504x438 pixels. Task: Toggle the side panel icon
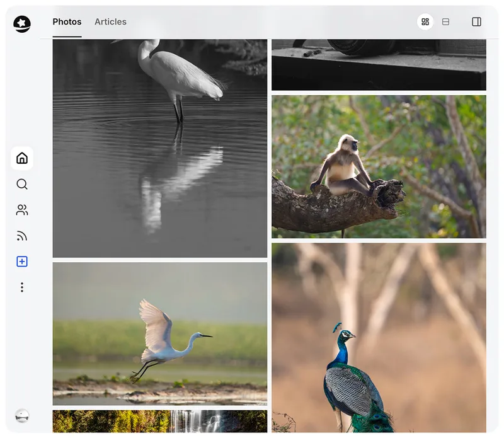(476, 22)
